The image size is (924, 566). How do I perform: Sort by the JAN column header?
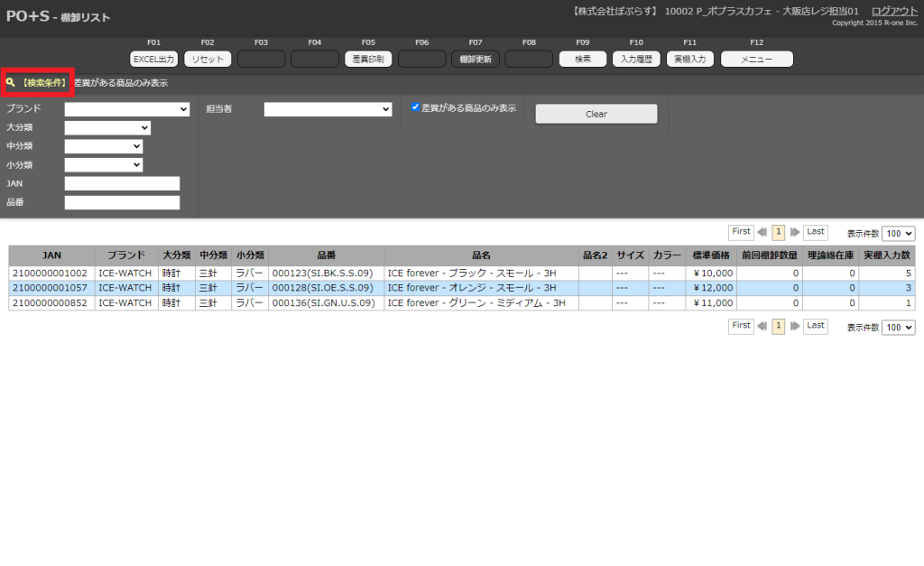(x=51, y=255)
